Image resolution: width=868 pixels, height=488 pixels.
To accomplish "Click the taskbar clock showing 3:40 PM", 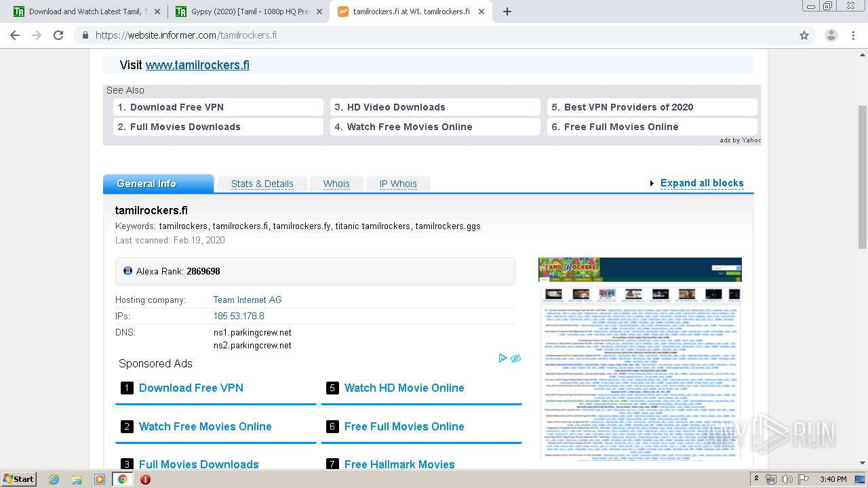I will pyautogui.click(x=833, y=479).
